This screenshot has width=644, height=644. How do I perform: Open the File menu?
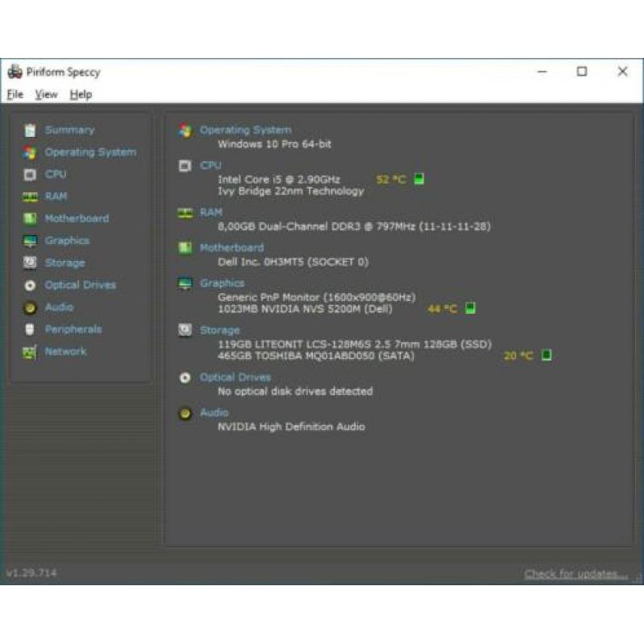(x=15, y=94)
